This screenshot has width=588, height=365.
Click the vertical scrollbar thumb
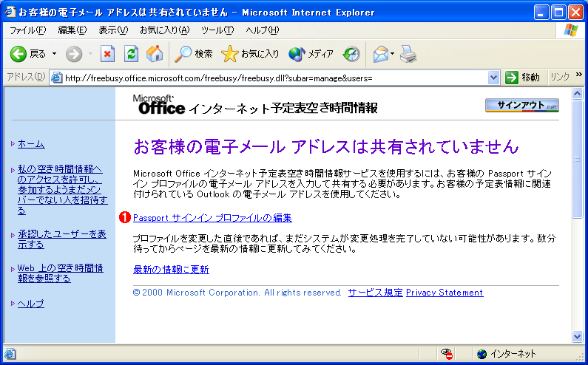click(x=577, y=159)
